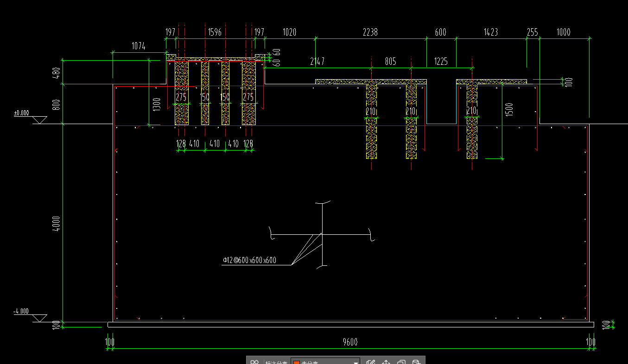
Task: Open the annotation category dropdown
Action: pos(325,362)
